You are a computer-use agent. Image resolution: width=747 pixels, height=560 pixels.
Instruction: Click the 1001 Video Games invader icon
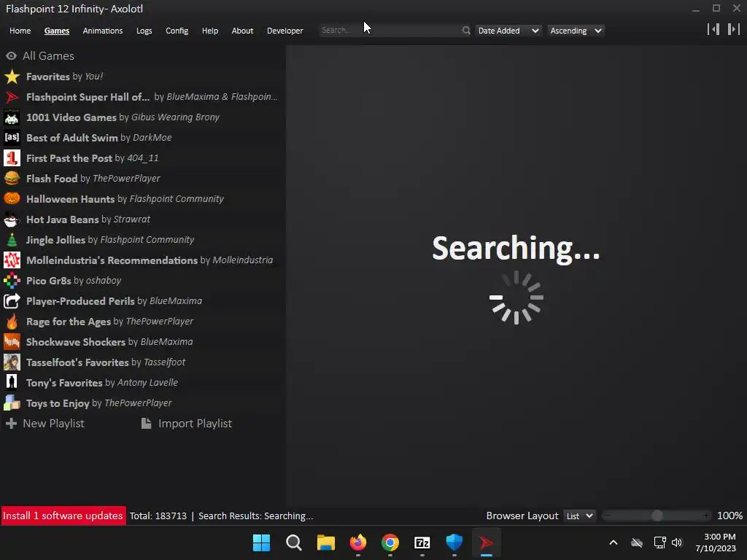pos(12,117)
